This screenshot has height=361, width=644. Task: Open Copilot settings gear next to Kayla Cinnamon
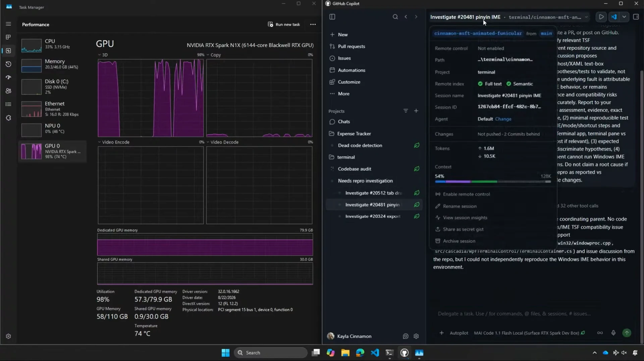(416, 336)
